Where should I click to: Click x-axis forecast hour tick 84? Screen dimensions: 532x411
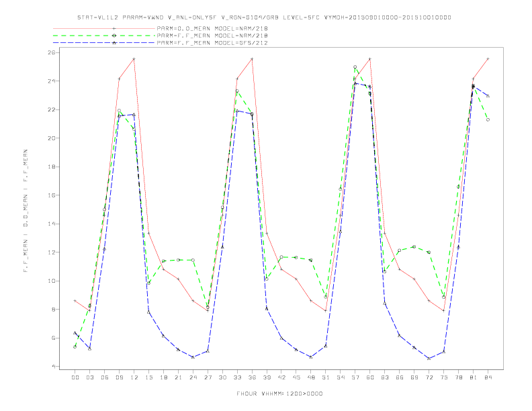click(x=488, y=377)
